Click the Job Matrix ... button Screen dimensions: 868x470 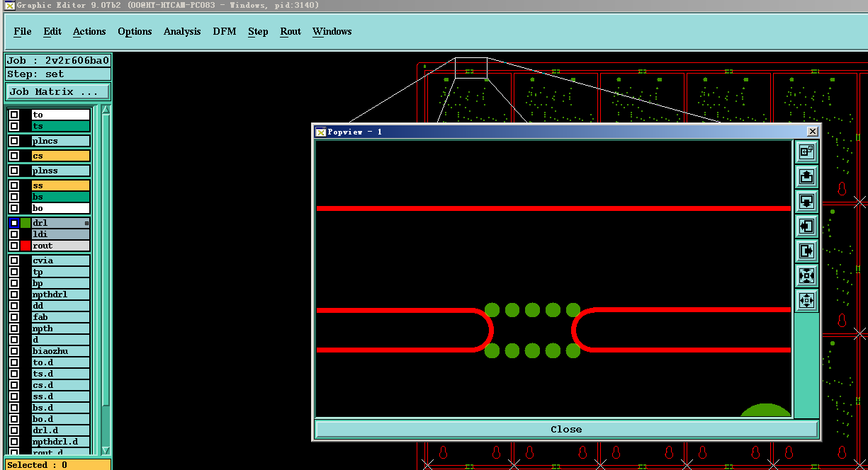tap(58, 92)
